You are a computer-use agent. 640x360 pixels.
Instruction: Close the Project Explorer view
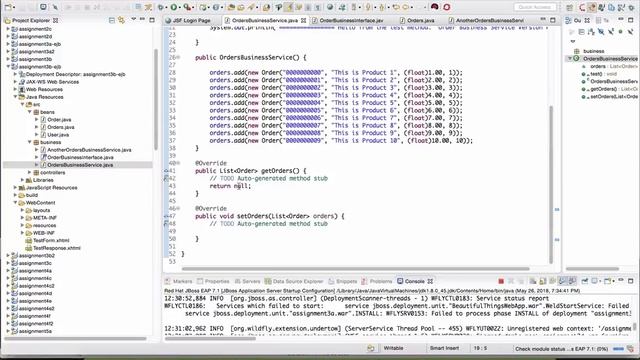click(x=56, y=20)
